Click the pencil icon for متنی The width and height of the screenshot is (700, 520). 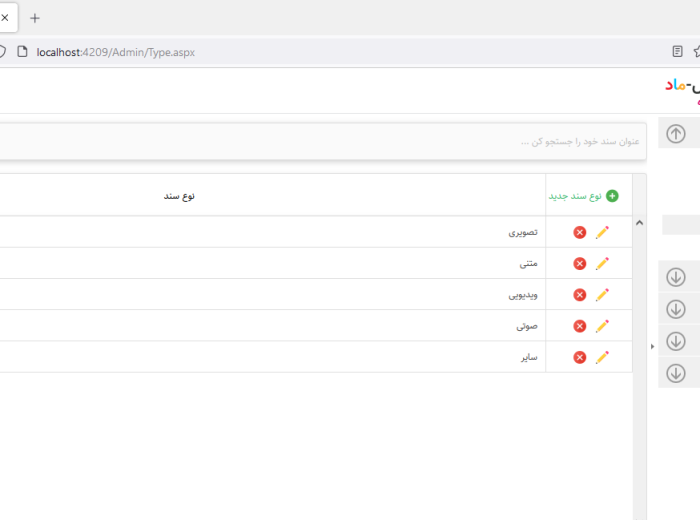pos(602,264)
